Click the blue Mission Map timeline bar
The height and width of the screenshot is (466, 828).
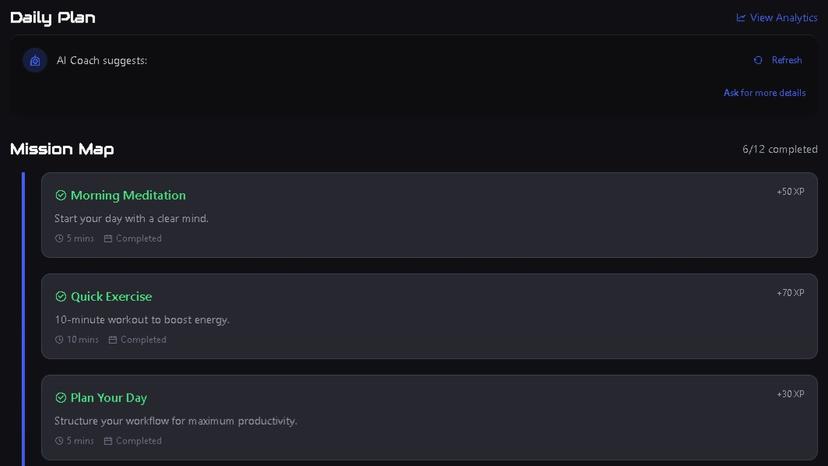[x=23, y=320]
